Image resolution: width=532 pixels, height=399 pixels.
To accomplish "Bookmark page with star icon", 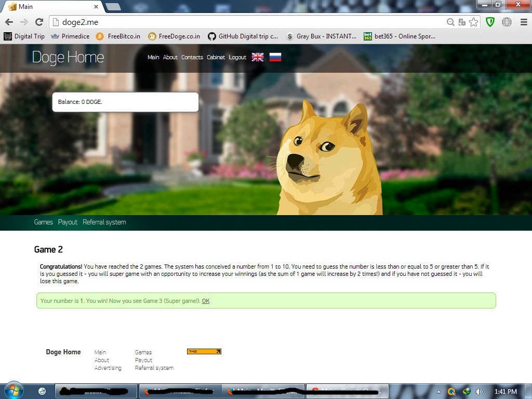I will pos(474,22).
